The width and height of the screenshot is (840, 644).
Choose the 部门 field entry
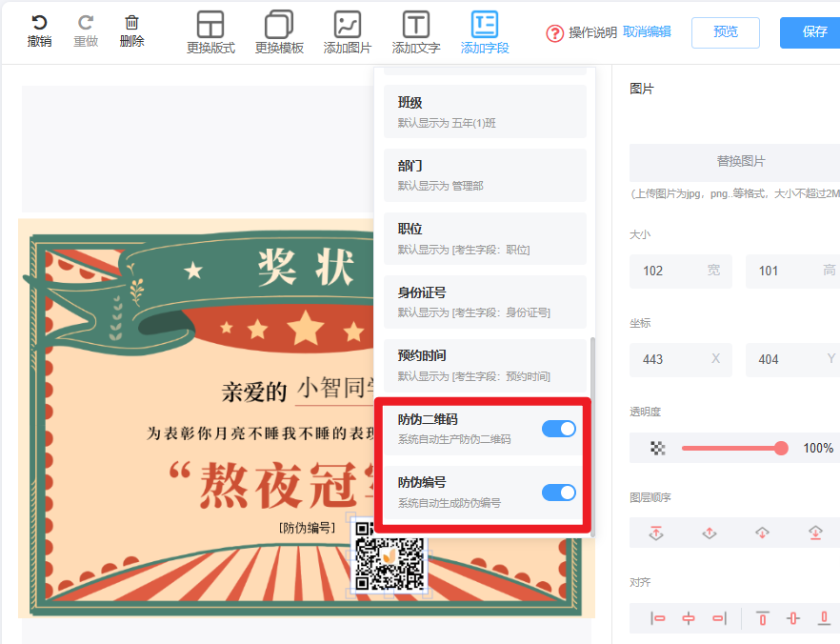pyautogui.click(x=485, y=175)
